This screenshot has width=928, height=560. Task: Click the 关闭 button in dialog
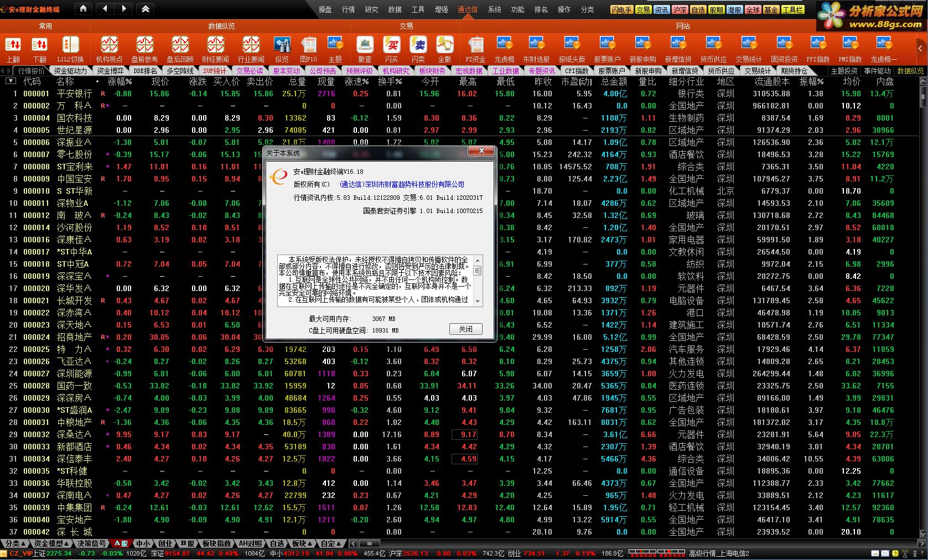(x=465, y=329)
